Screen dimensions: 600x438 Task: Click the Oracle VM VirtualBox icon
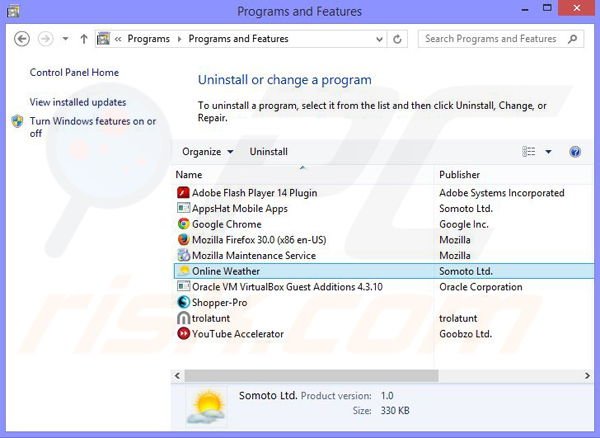(x=183, y=286)
